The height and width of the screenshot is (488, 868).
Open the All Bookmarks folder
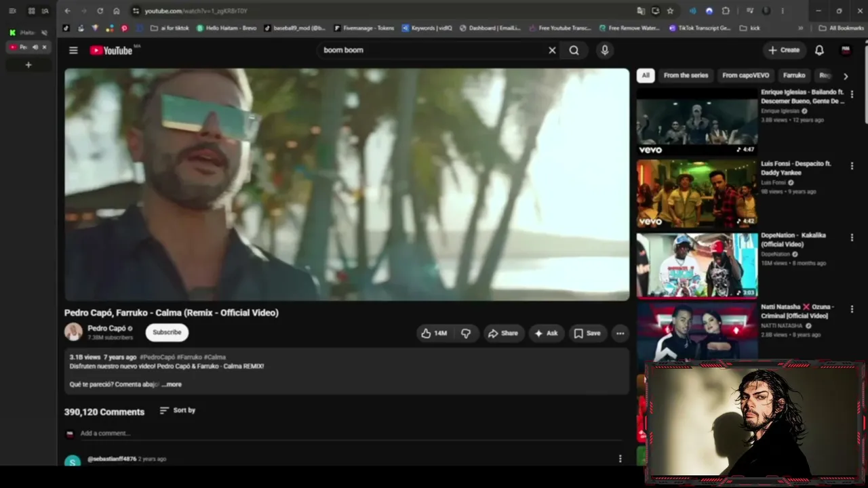pos(841,28)
